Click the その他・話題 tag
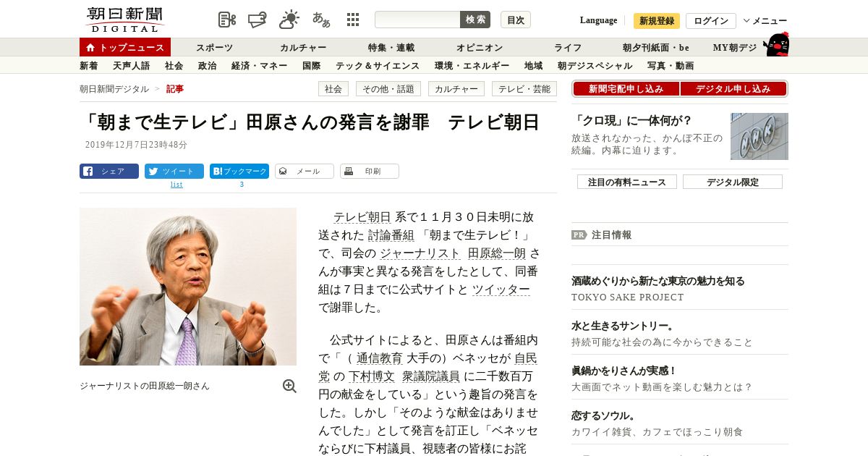This screenshot has height=456, width=868. [388, 89]
